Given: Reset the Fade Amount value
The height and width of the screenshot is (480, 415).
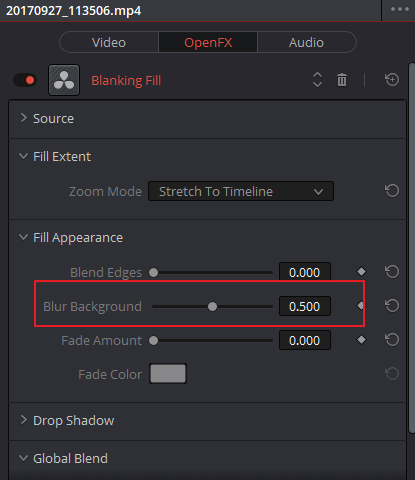Looking at the screenshot, I should [392, 340].
